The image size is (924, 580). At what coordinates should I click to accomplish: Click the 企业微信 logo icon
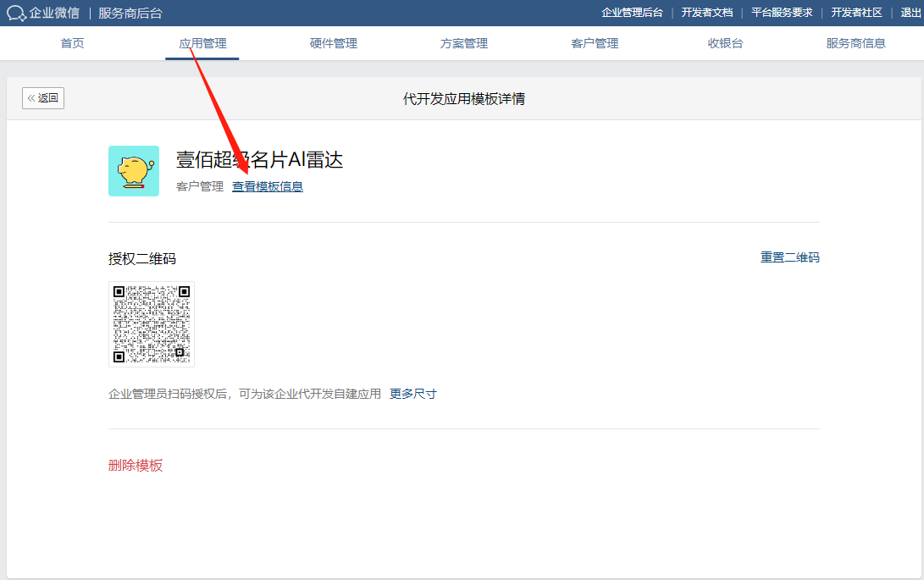click(x=16, y=13)
